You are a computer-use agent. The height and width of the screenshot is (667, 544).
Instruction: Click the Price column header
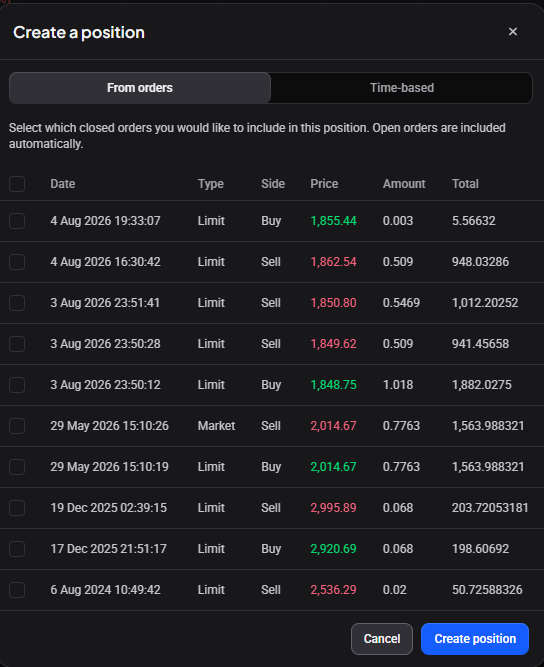(x=324, y=184)
